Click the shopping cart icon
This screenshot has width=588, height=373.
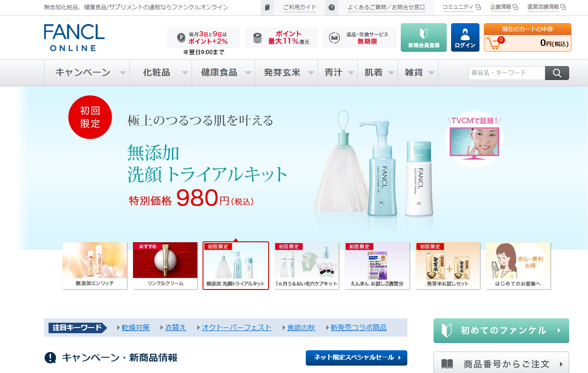493,43
